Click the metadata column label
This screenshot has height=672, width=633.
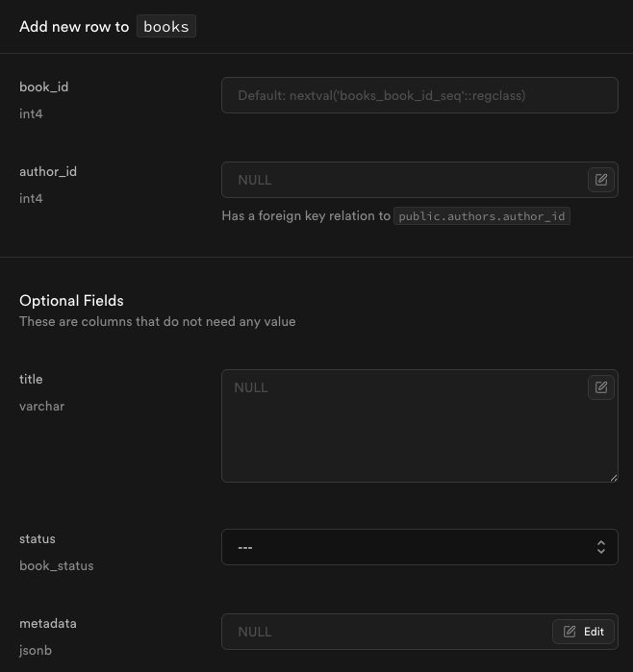tap(48, 623)
